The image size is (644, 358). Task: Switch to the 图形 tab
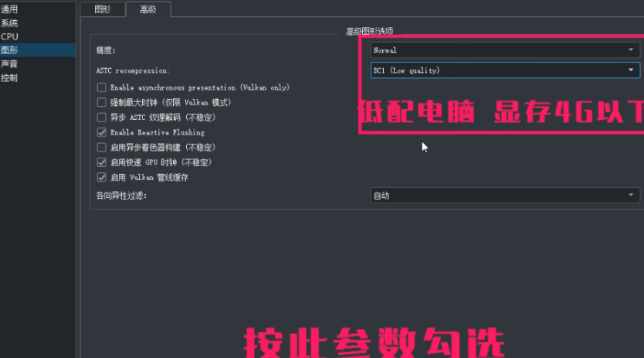click(103, 9)
